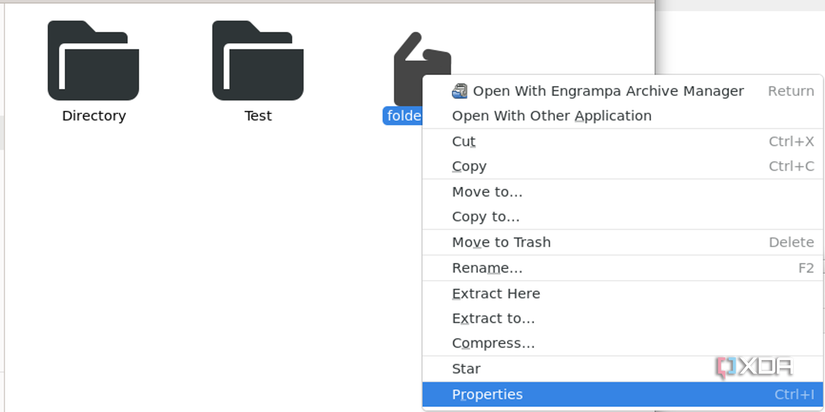Select the Test folder label
This screenshot has height=412, width=825.
pyautogui.click(x=258, y=116)
